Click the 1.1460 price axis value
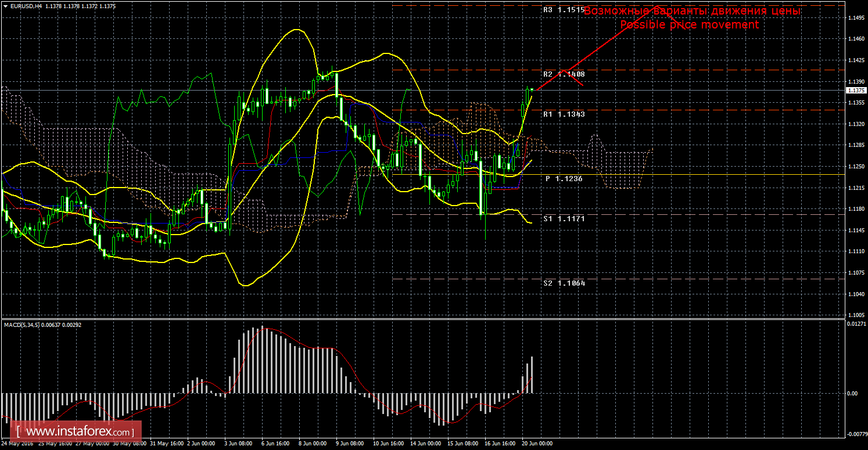The image size is (868, 450). point(856,39)
